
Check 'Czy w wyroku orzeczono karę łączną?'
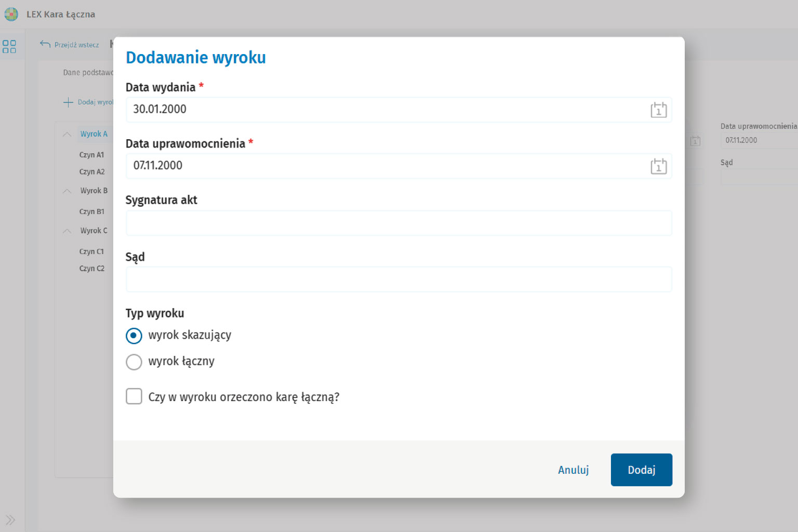click(134, 396)
